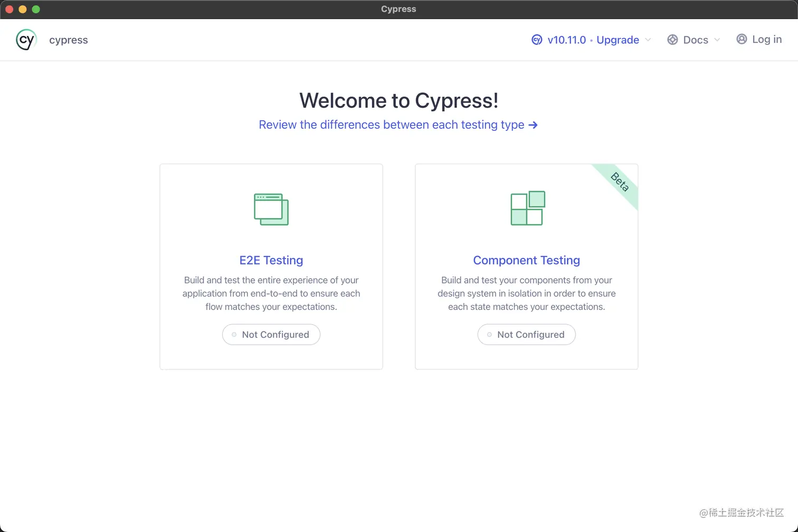Click the yellow macOS minimize window button
The width and height of the screenshot is (798, 532).
coord(22,9)
